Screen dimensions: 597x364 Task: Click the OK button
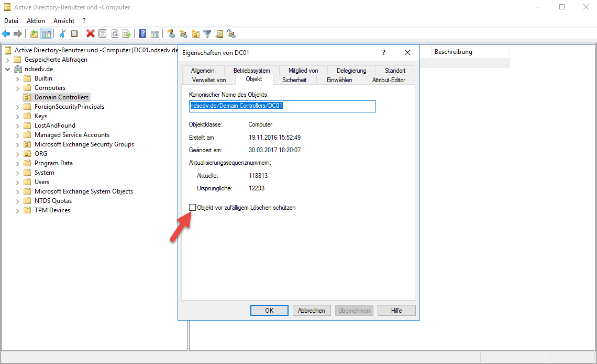click(x=269, y=310)
